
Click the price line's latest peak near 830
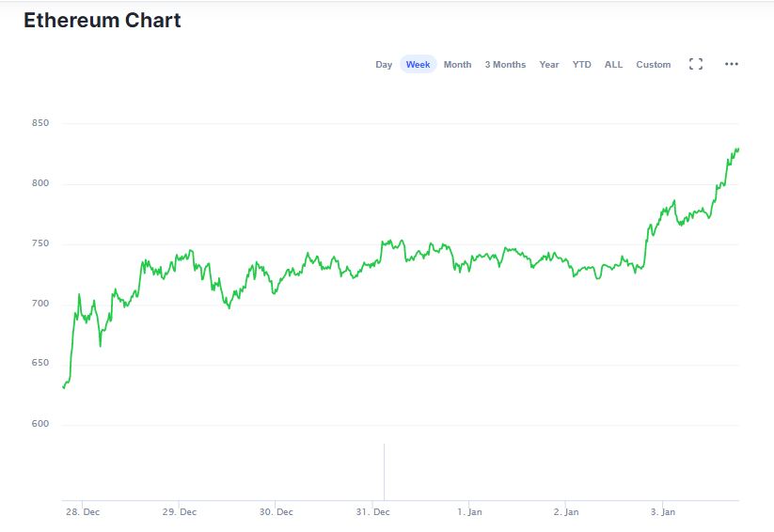pyautogui.click(x=737, y=149)
